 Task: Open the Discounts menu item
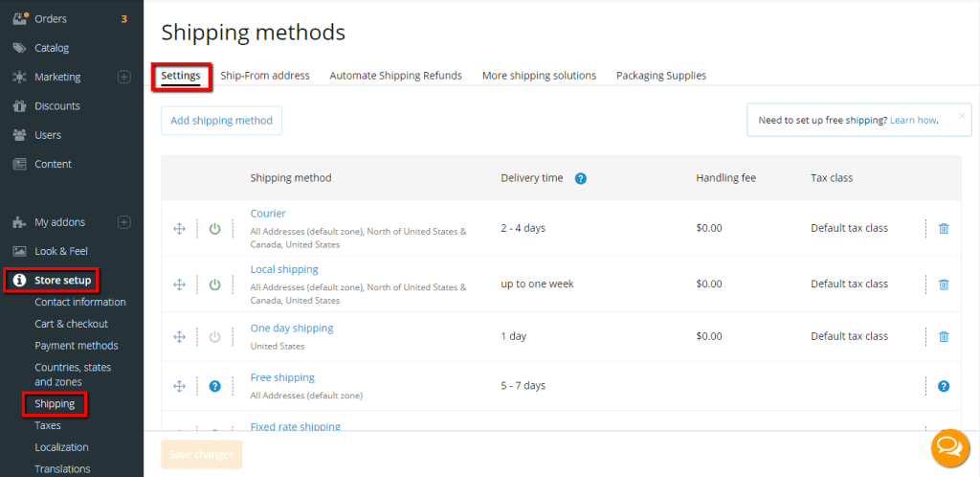tap(57, 106)
